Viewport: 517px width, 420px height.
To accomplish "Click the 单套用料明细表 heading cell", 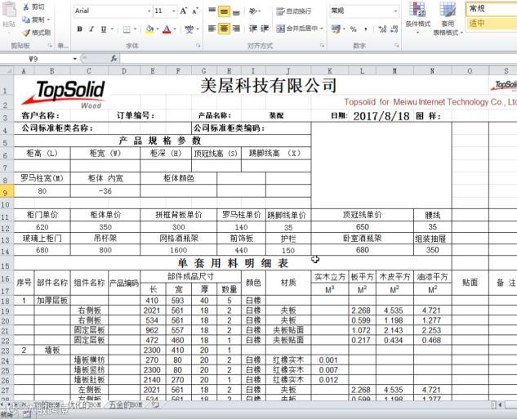I will pyautogui.click(x=233, y=263).
